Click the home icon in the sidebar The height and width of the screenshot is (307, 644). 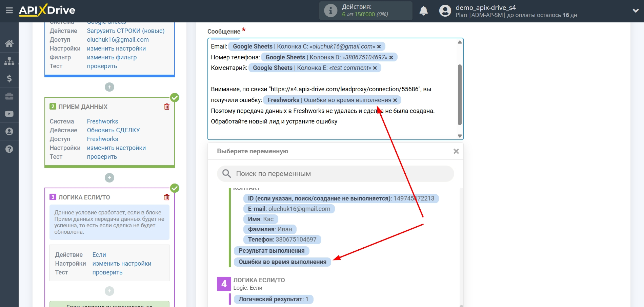click(x=9, y=43)
